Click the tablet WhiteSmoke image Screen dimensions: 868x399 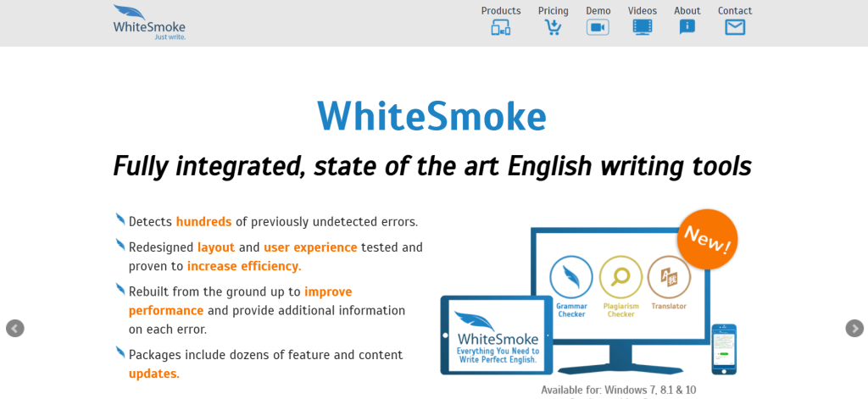coord(497,335)
